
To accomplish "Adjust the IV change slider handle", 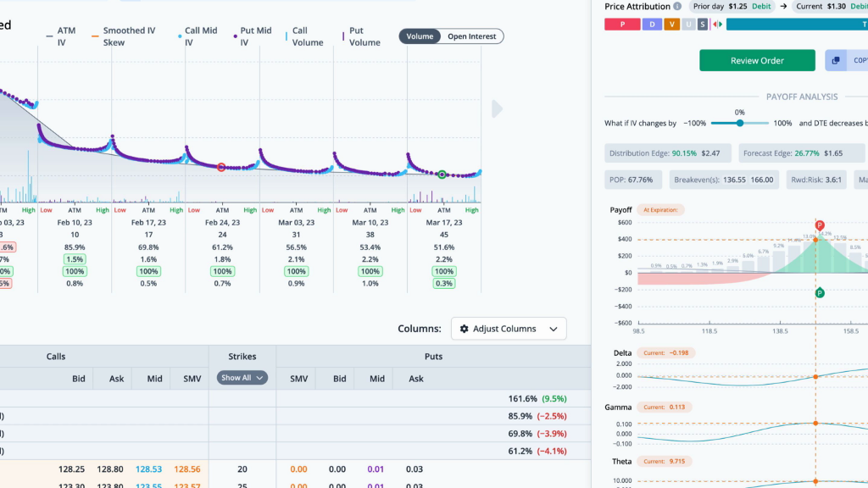I will [740, 123].
